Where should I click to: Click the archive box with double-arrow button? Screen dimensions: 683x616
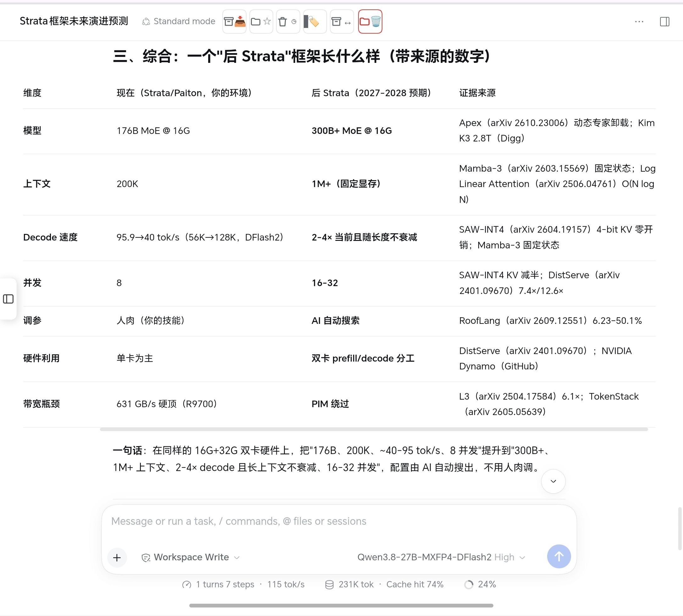pos(342,22)
